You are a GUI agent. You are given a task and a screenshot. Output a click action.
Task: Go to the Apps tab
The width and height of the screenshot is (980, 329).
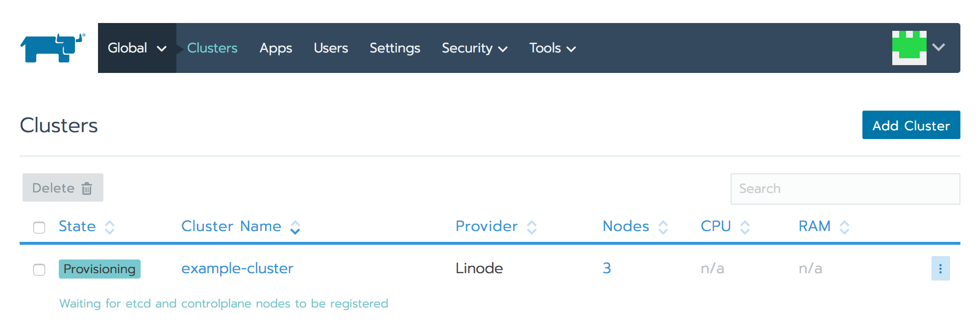[275, 48]
